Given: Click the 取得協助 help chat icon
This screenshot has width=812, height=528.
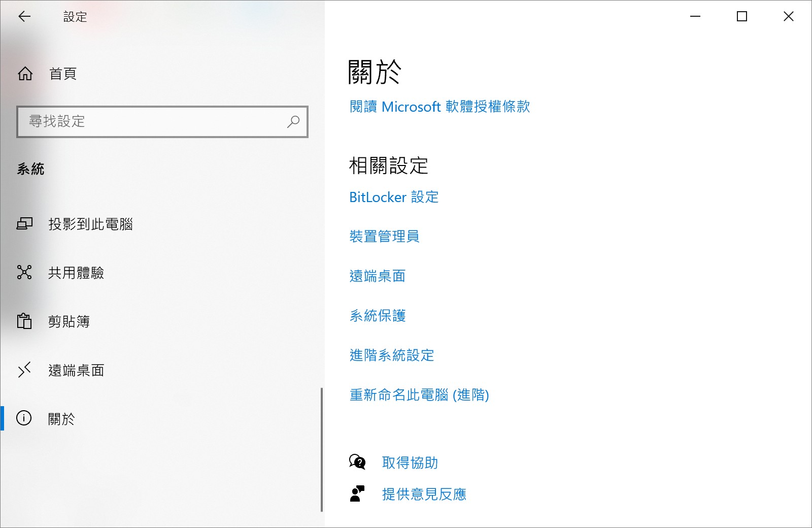Looking at the screenshot, I should pyautogui.click(x=357, y=462).
